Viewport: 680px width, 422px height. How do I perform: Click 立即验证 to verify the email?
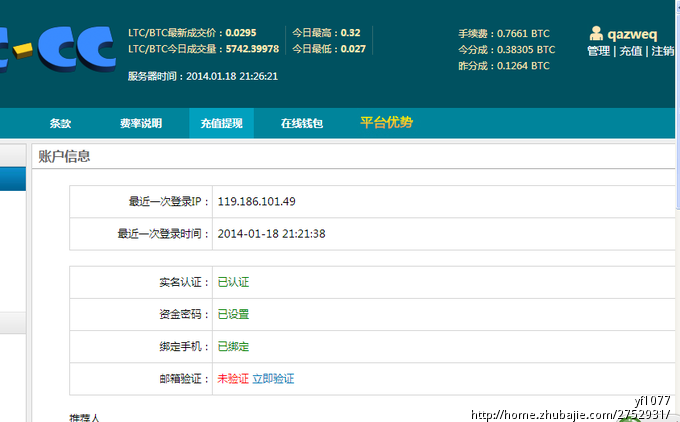tap(273, 379)
